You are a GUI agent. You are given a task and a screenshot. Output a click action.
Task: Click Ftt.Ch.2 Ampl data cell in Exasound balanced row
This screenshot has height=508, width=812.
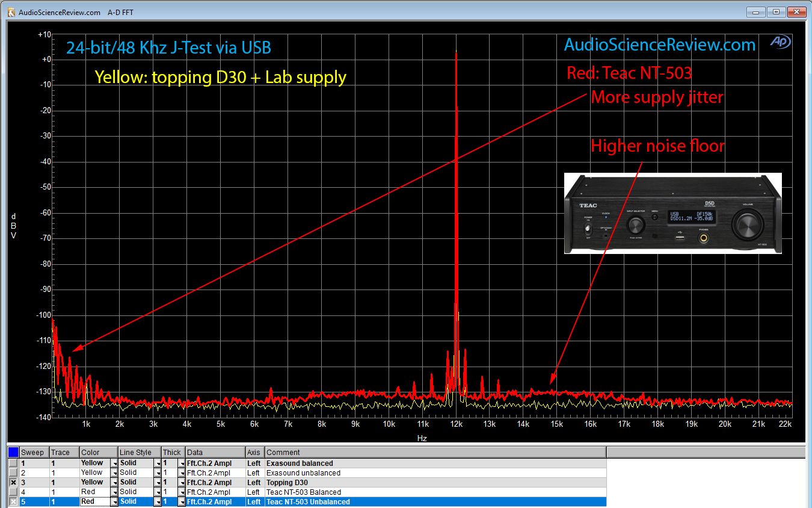click(215, 463)
